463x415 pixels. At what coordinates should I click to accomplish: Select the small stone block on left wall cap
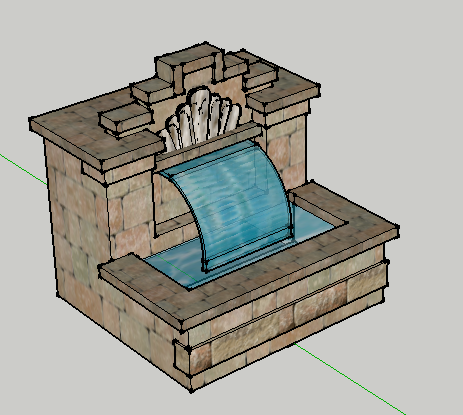click(x=125, y=119)
